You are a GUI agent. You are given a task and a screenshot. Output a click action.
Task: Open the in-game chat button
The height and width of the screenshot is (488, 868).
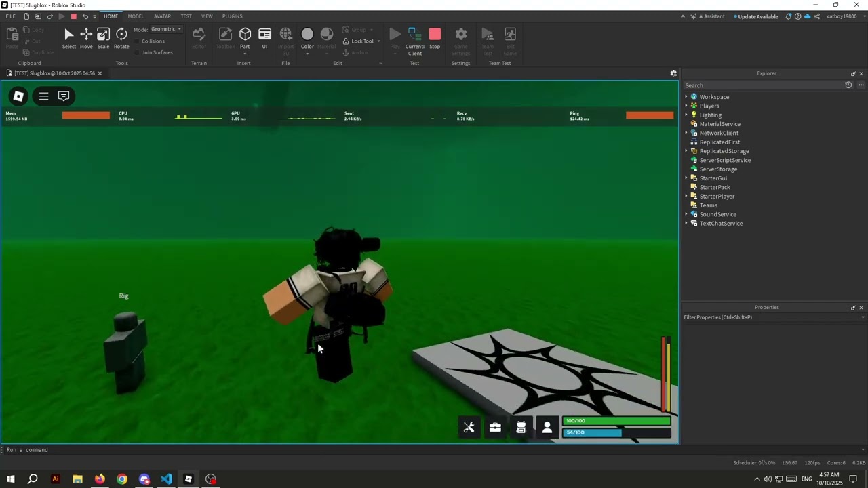point(64,96)
